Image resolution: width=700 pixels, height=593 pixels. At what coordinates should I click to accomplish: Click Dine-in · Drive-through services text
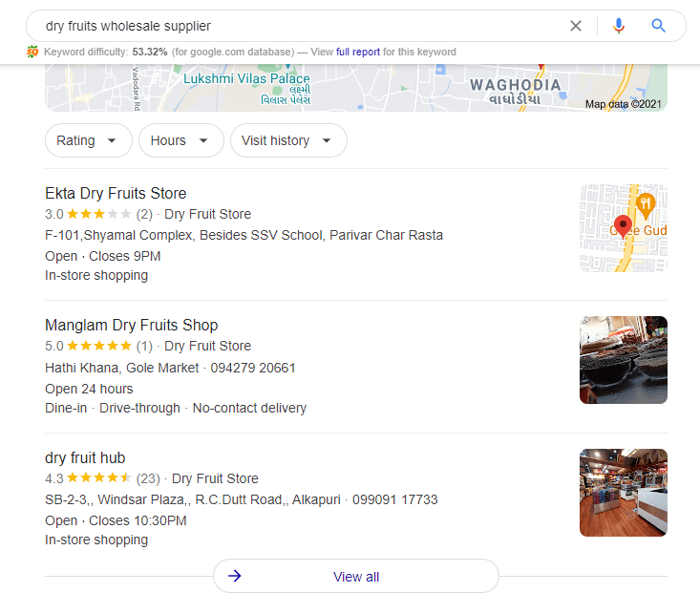tap(176, 408)
